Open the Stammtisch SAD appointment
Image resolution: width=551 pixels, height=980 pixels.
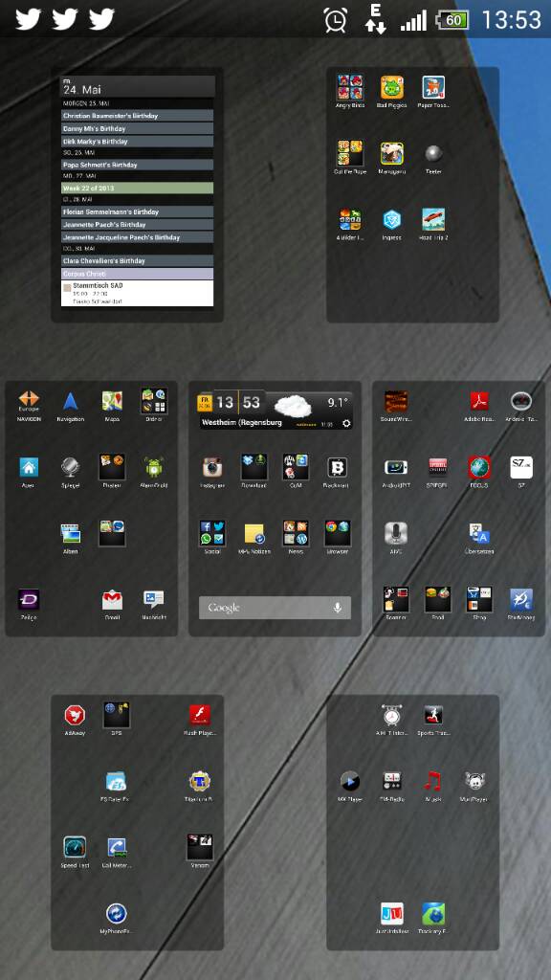click(x=138, y=293)
